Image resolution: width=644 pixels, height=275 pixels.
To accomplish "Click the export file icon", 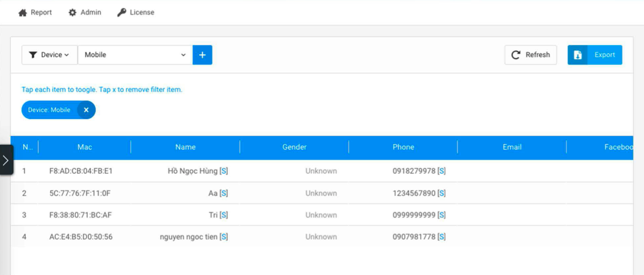I will [x=578, y=55].
